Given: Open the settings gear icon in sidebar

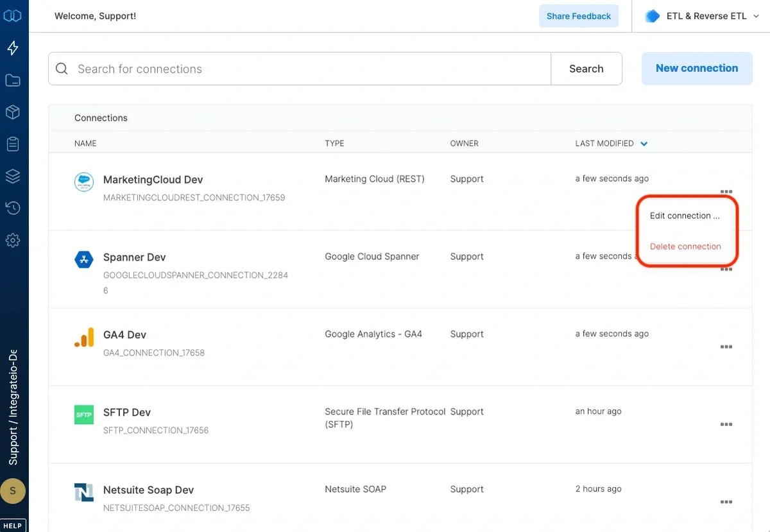Looking at the screenshot, I should pyautogui.click(x=13, y=240).
